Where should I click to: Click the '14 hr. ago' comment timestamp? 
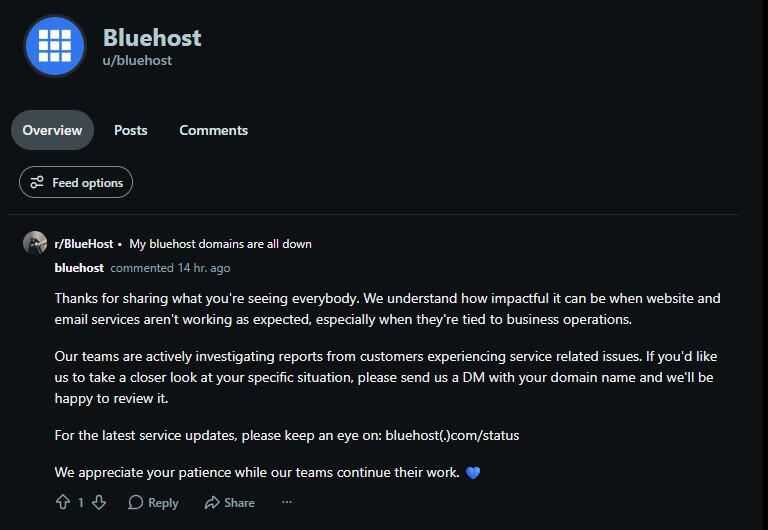pos(204,268)
